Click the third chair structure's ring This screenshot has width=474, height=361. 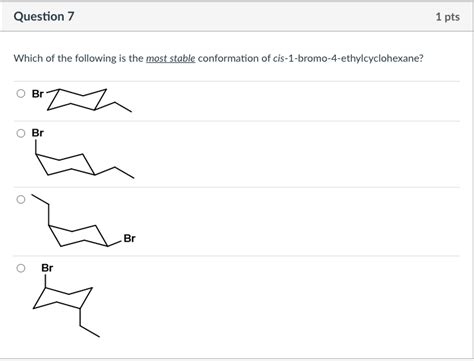(78, 236)
